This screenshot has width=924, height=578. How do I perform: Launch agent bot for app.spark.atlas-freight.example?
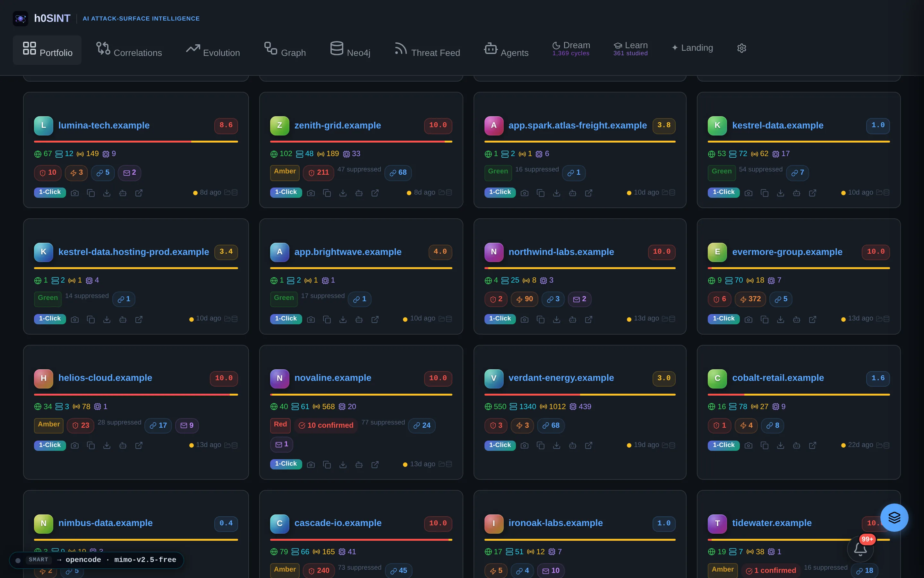click(x=573, y=193)
